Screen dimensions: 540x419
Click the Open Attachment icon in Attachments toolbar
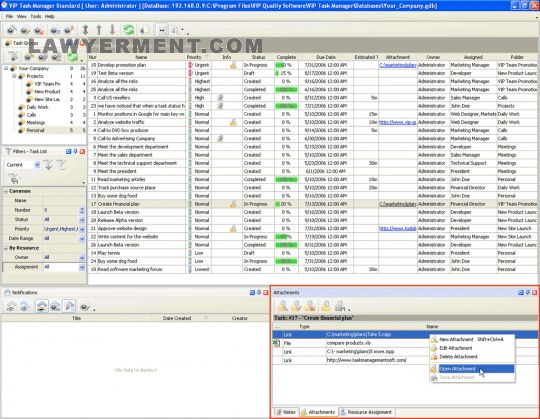pos(326,306)
